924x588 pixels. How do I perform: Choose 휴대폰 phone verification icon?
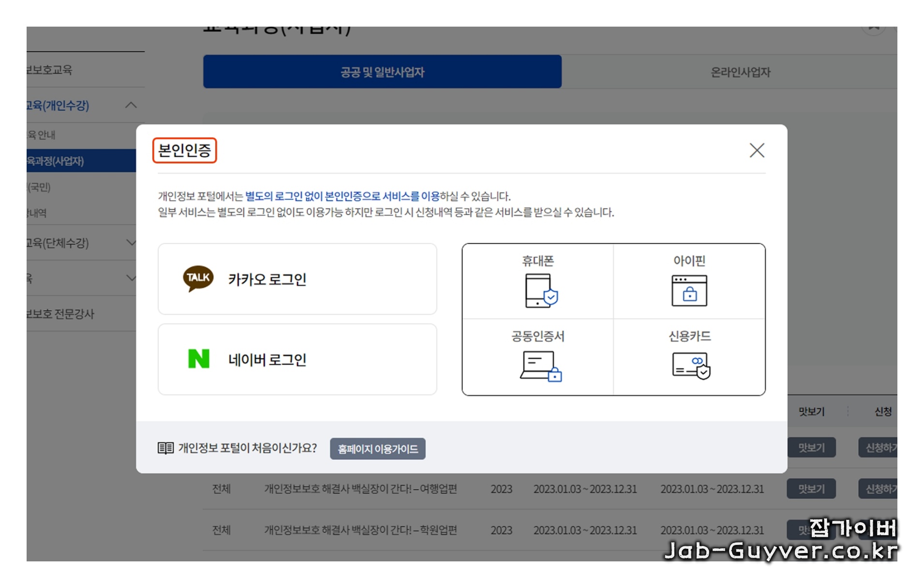point(541,290)
